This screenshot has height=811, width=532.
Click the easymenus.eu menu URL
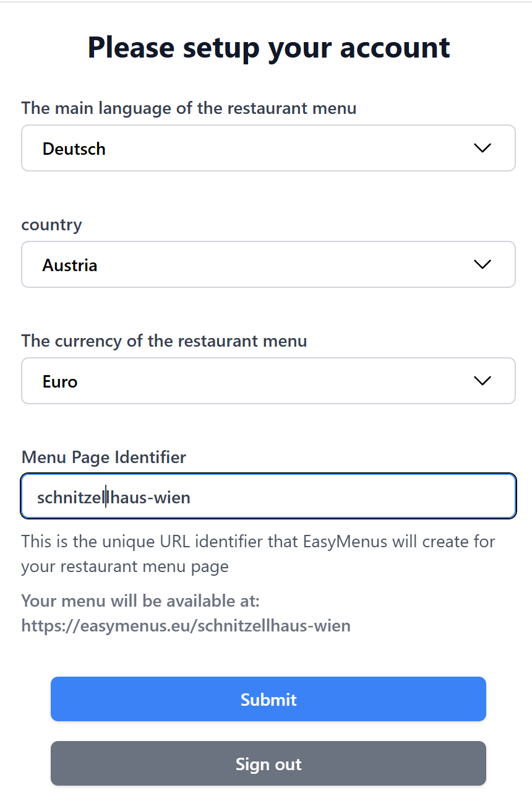(x=186, y=625)
